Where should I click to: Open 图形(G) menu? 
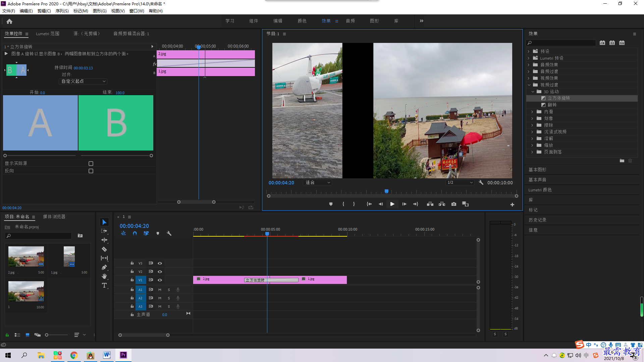100,11
